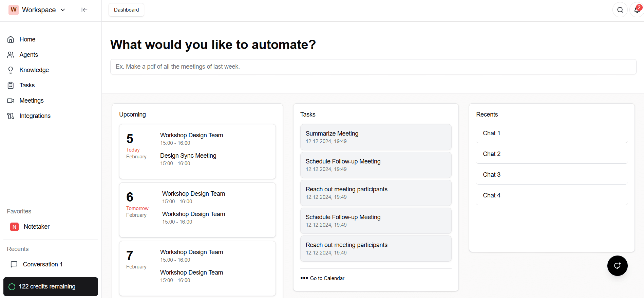Open the three-dots menu by Go to Calendar
The height and width of the screenshot is (298, 644).
point(304,278)
